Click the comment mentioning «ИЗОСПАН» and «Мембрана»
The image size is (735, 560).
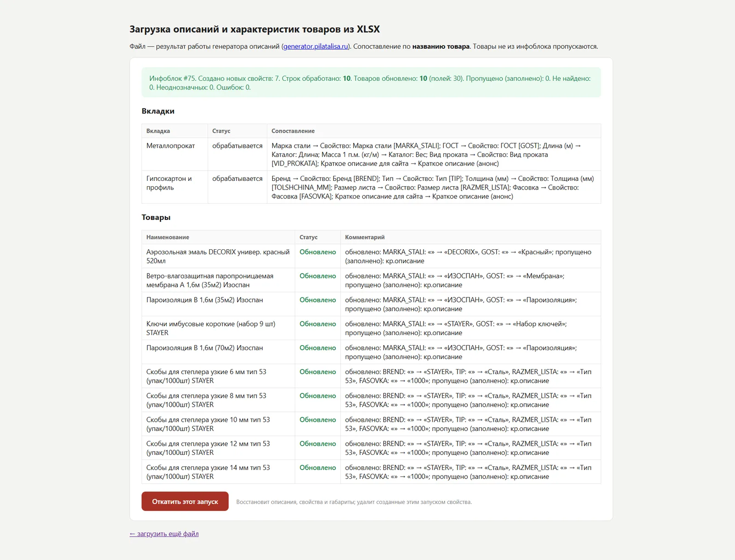tap(455, 280)
